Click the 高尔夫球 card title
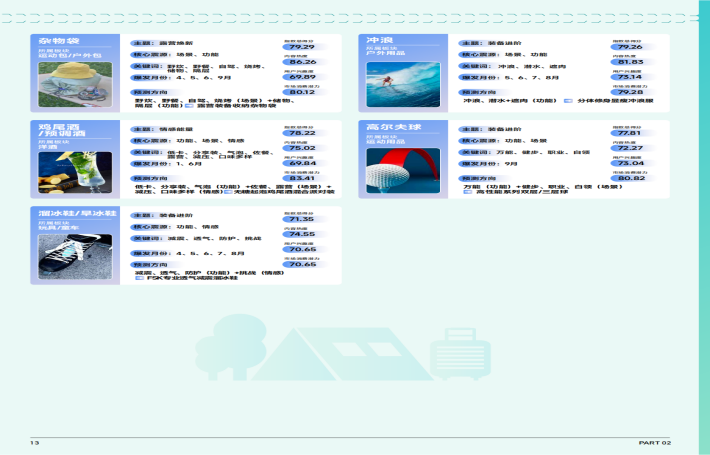This screenshot has width=710, height=455. tap(390, 129)
